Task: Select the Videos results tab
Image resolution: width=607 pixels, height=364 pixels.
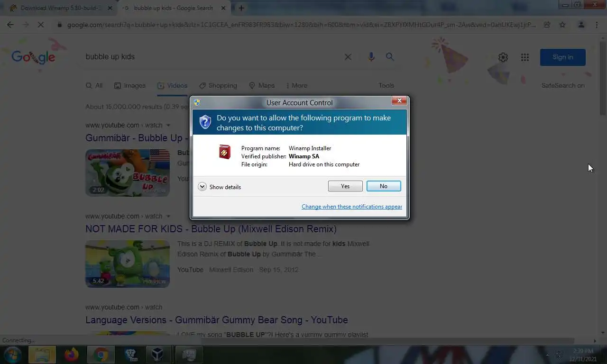Action: pyautogui.click(x=173, y=85)
